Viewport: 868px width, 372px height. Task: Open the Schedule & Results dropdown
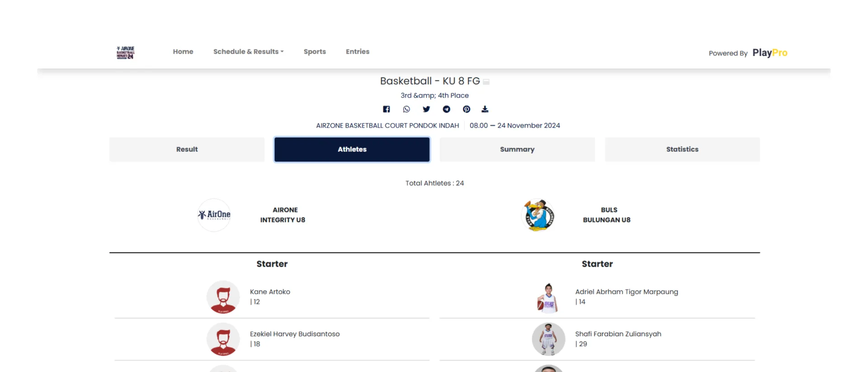pos(248,52)
